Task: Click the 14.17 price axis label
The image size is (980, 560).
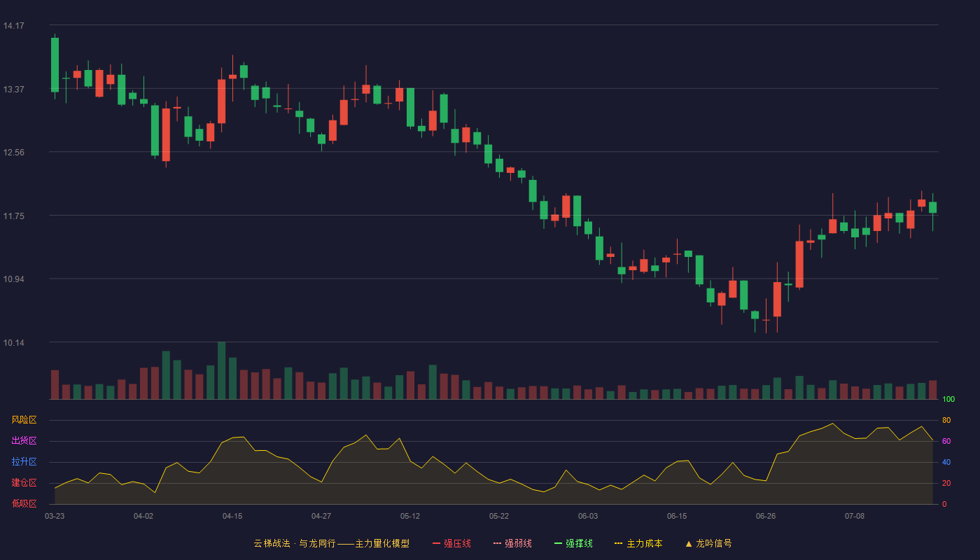Action: (13, 26)
